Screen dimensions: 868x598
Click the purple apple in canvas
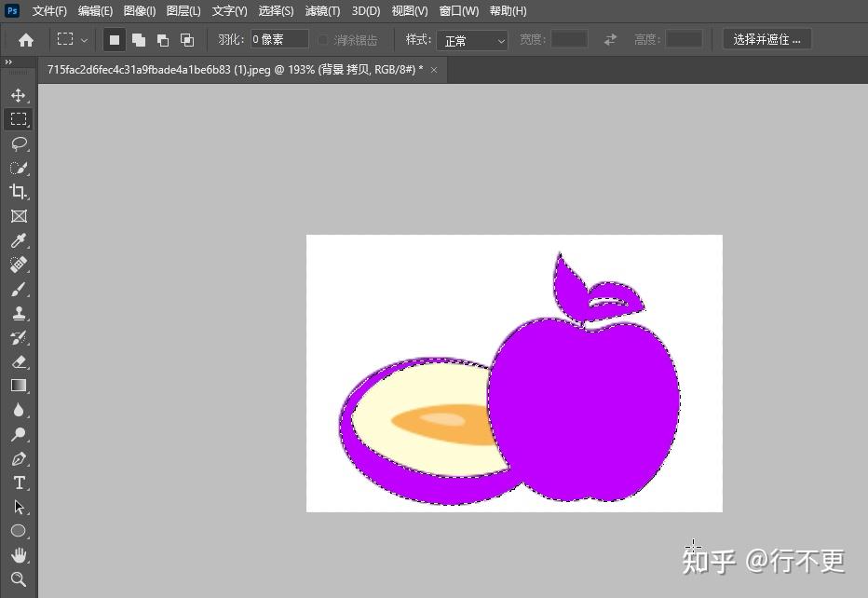click(584, 410)
